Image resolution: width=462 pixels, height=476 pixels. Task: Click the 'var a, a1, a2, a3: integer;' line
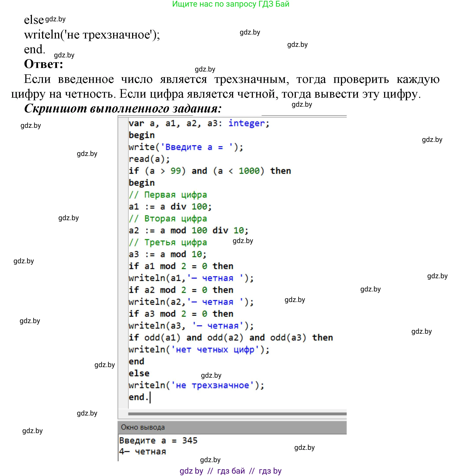tap(199, 123)
